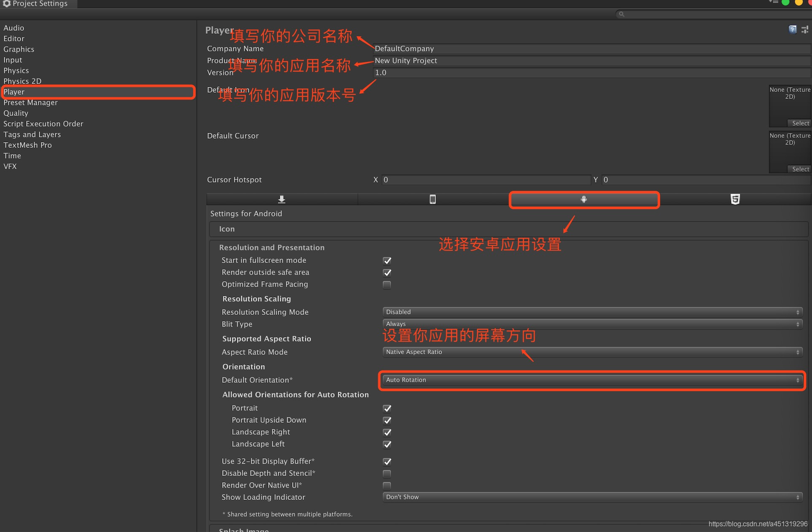Open the iOS platform settings tab
The image size is (812, 532).
[433, 199]
